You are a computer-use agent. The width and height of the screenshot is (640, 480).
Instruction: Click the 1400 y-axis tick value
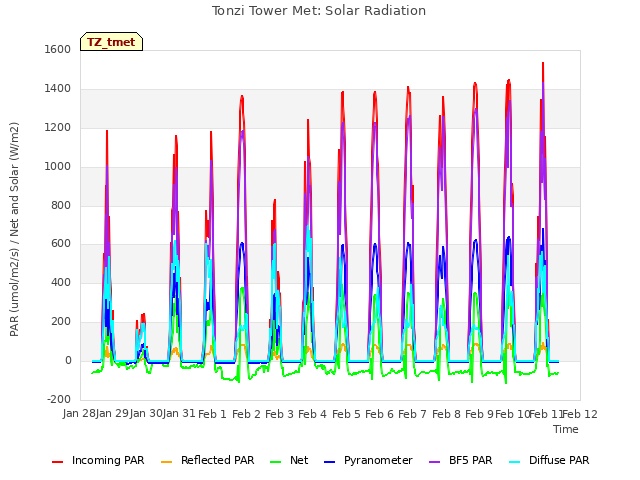pos(58,88)
